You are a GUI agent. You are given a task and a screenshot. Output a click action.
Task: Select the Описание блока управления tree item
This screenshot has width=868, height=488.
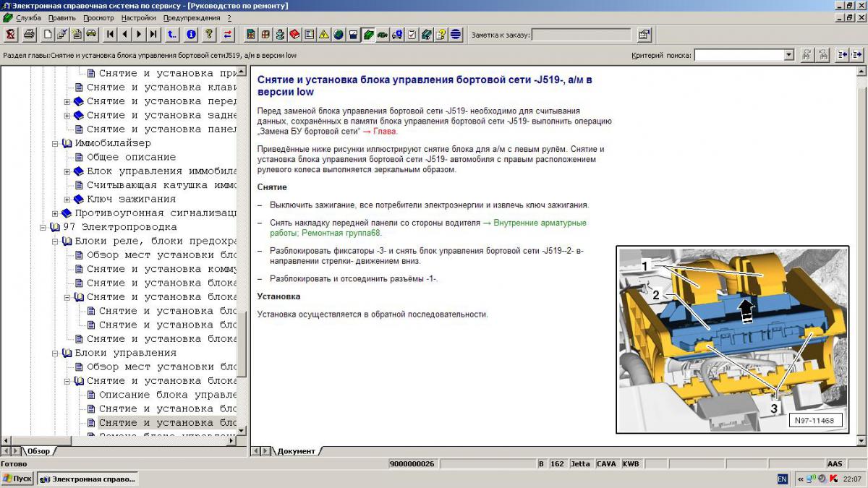168,395
